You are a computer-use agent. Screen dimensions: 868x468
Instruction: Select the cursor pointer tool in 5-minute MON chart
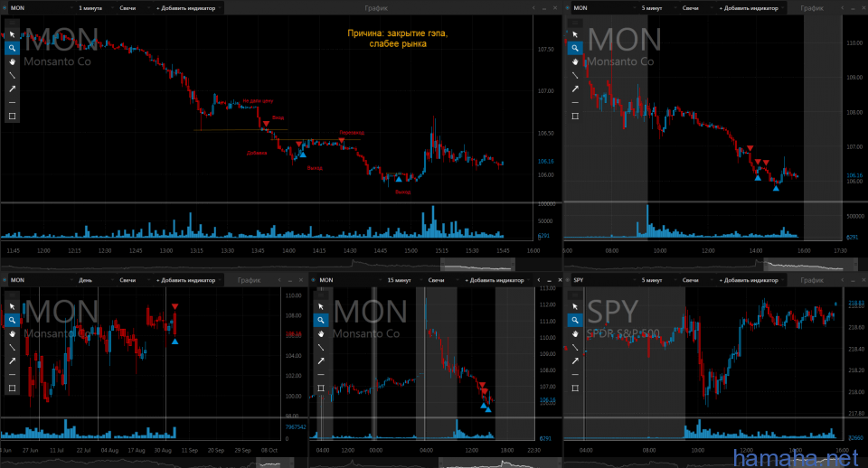coord(575,34)
